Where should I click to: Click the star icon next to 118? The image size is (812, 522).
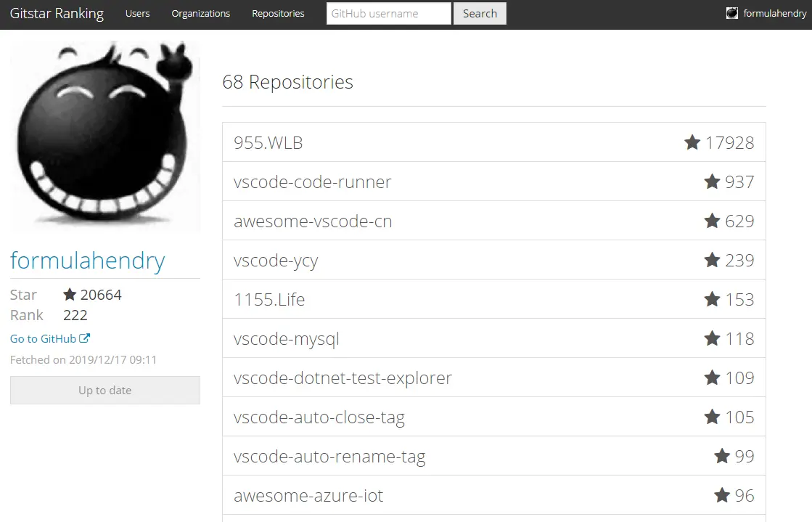click(712, 338)
